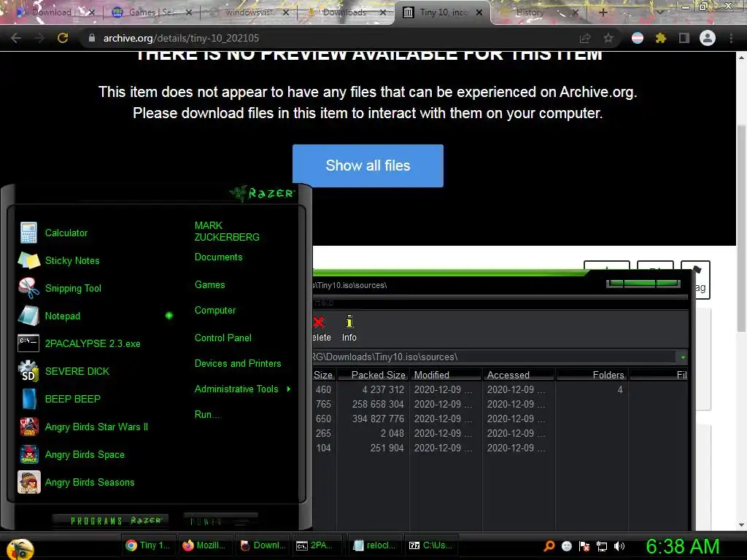Click the Delete button in 7-Zip toolbar
The width and height of the screenshot is (747, 560).
pos(322,329)
